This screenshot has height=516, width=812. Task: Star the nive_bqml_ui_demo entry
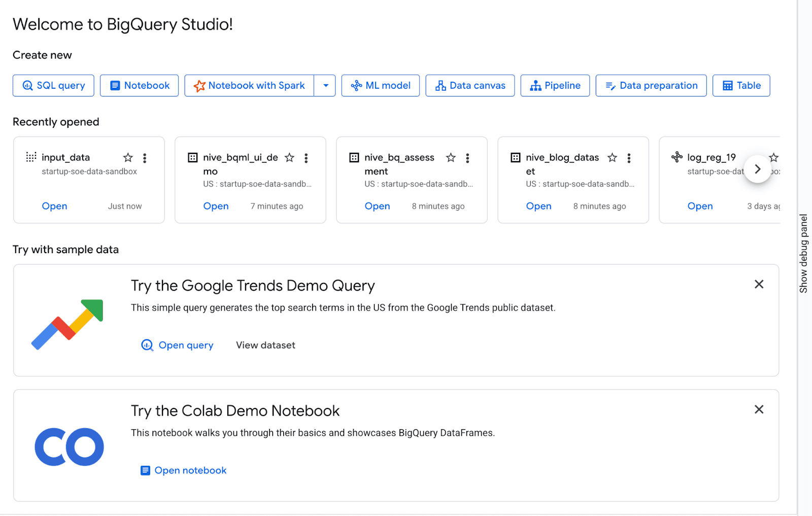(289, 157)
